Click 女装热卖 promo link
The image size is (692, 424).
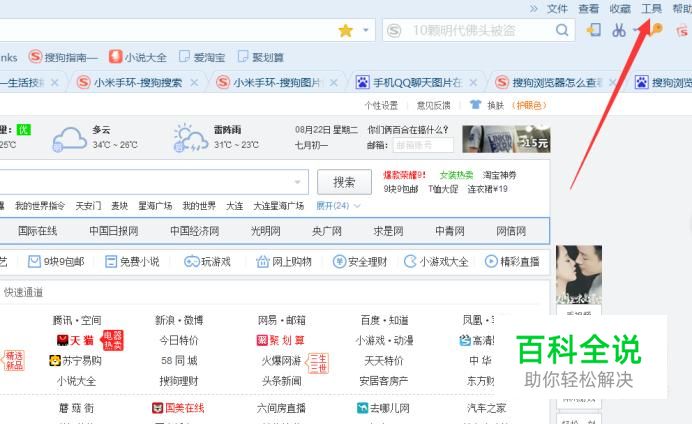click(456, 175)
